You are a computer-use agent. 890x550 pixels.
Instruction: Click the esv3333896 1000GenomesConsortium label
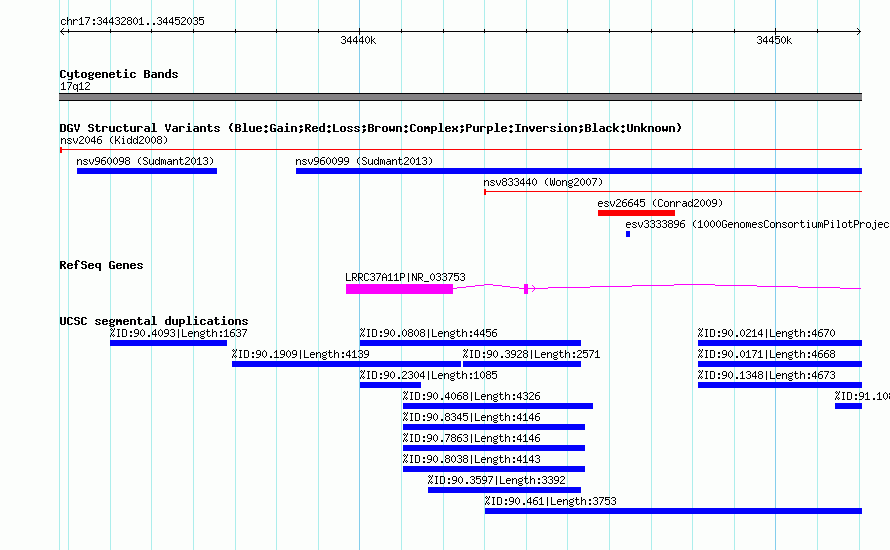click(757, 224)
